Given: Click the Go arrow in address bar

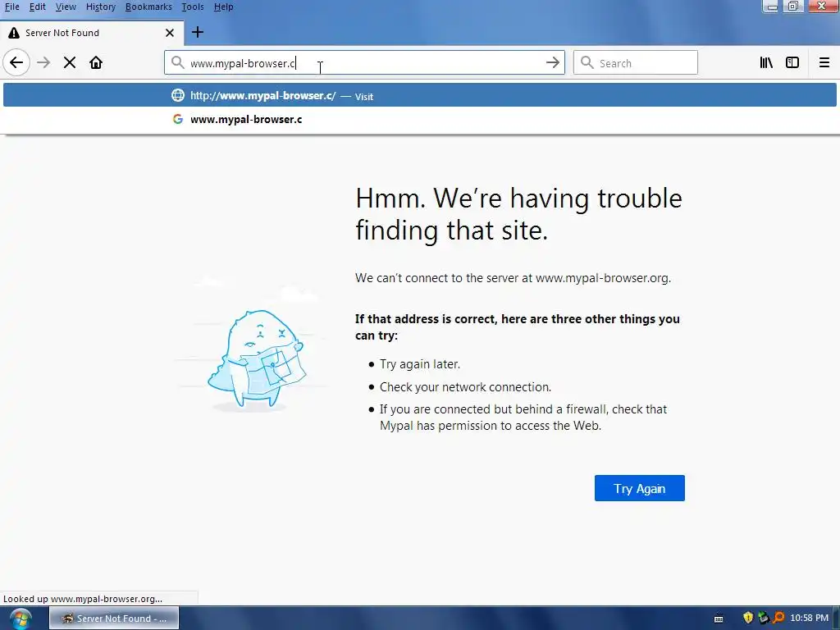Looking at the screenshot, I should [552, 62].
